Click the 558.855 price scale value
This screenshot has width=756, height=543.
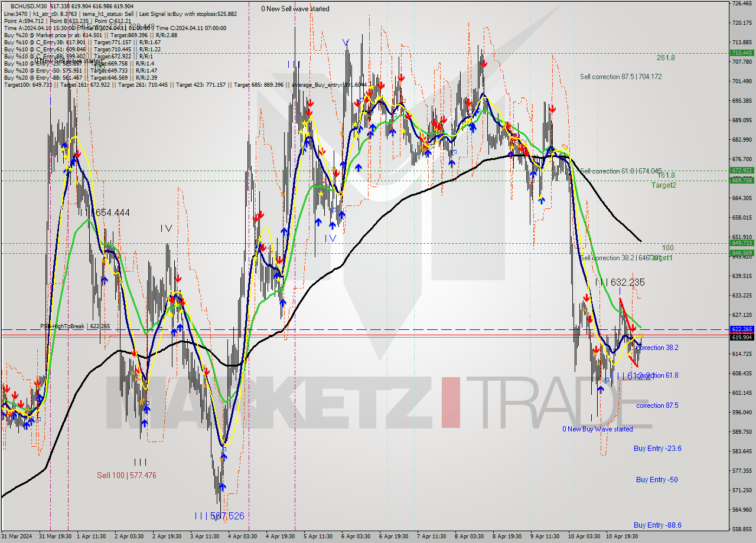tap(742, 529)
